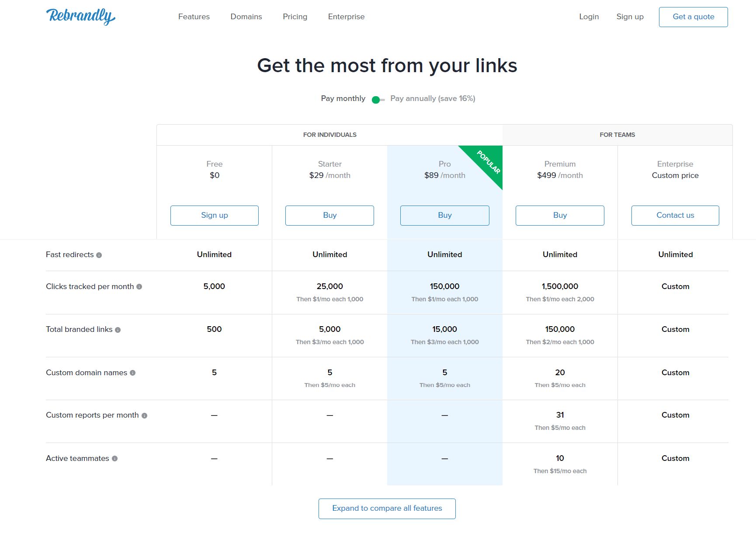Open the Domains menu
This screenshot has width=756, height=537.
pos(246,17)
